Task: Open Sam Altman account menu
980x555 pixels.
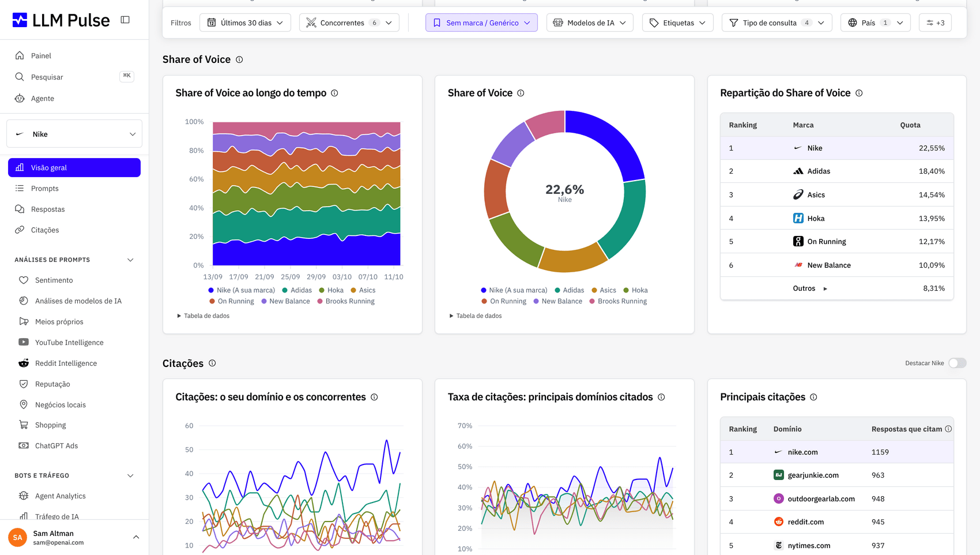Action: coord(74,537)
